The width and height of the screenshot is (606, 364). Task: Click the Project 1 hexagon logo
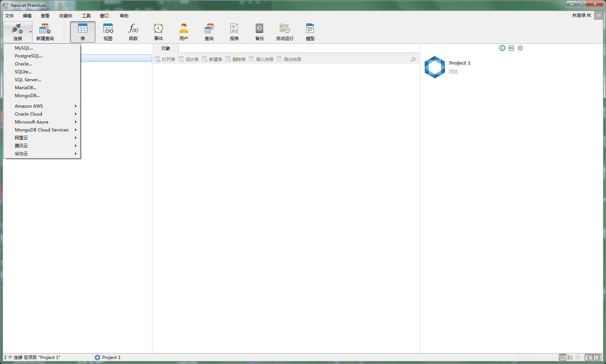point(435,67)
